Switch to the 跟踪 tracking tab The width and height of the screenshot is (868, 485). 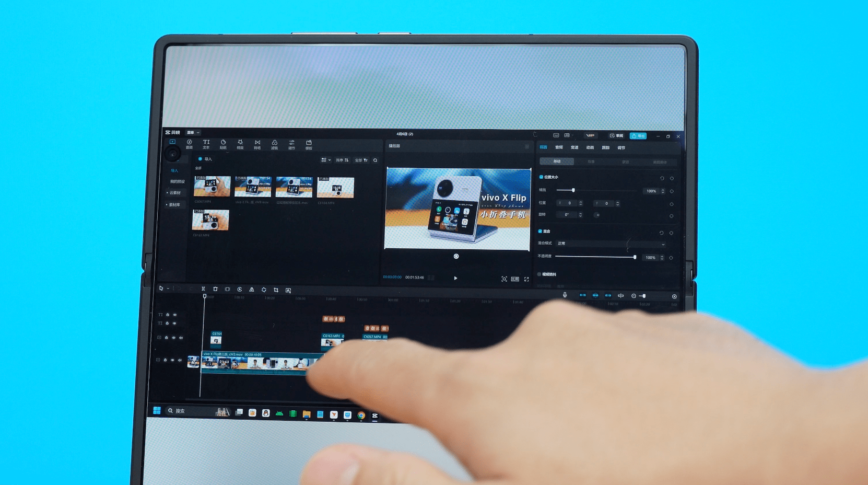point(606,148)
